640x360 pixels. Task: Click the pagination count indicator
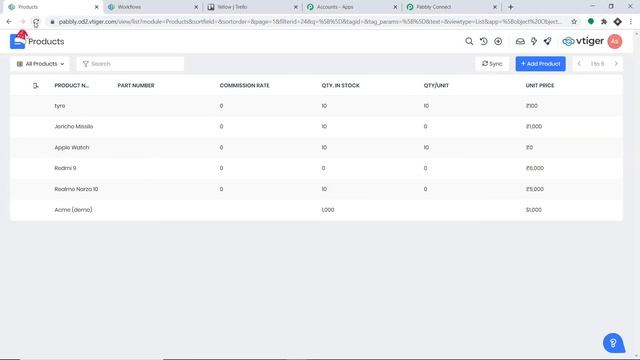[597, 64]
